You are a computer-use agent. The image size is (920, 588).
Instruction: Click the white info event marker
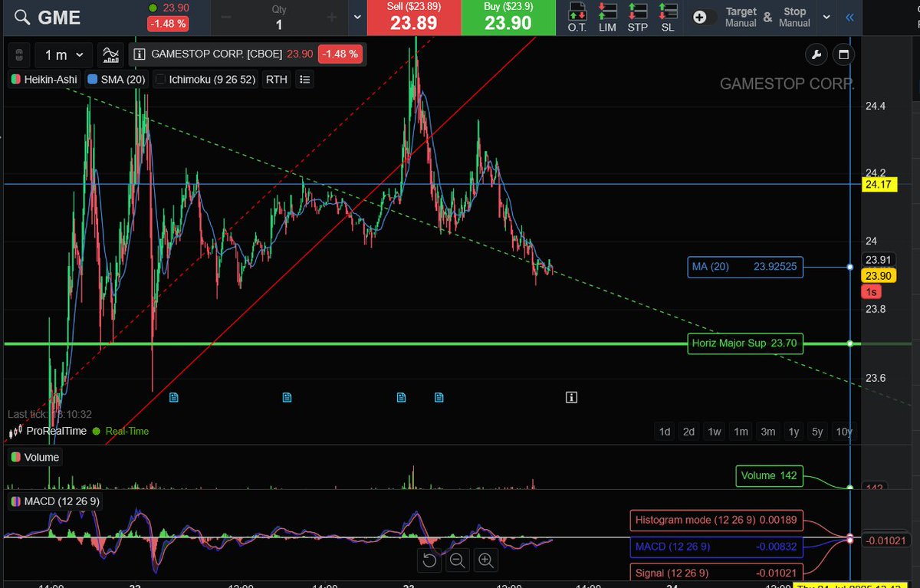point(571,397)
